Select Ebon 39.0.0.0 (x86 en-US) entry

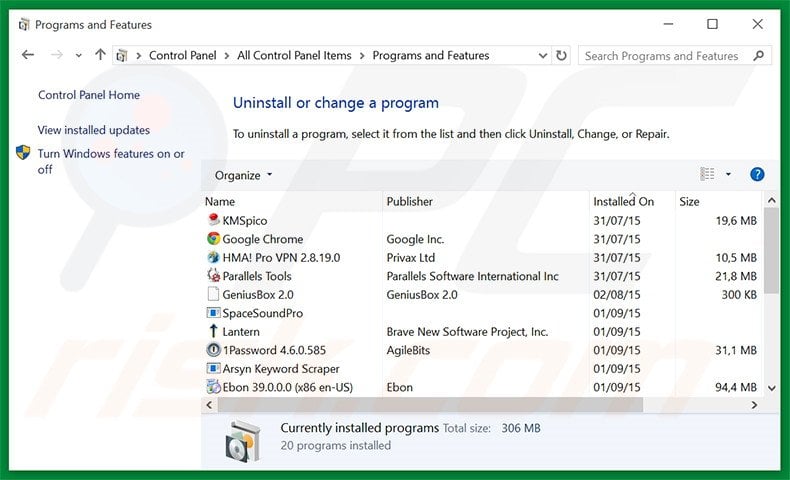pos(288,387)
